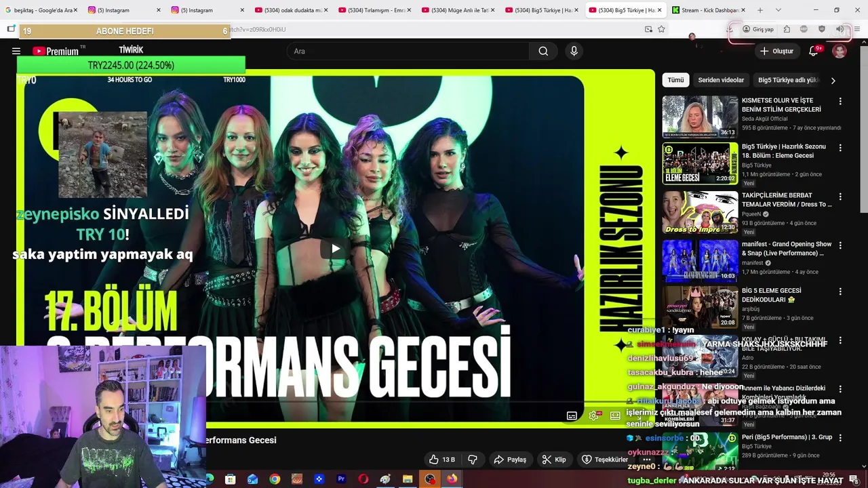Image resolution: width=868 pixels, height=488 pixels.
Task: Open the browser application menu
Action: tap(857, 29)
